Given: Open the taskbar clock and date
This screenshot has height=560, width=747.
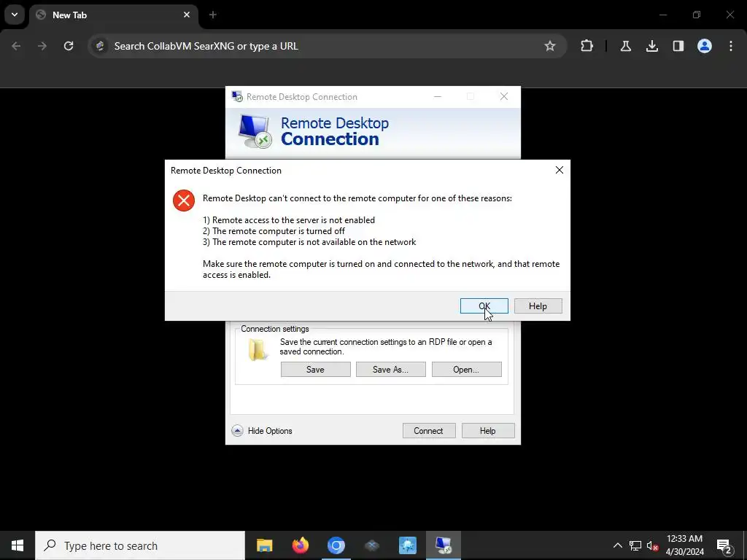Looking at the screenshot, I should click(684, 545).
